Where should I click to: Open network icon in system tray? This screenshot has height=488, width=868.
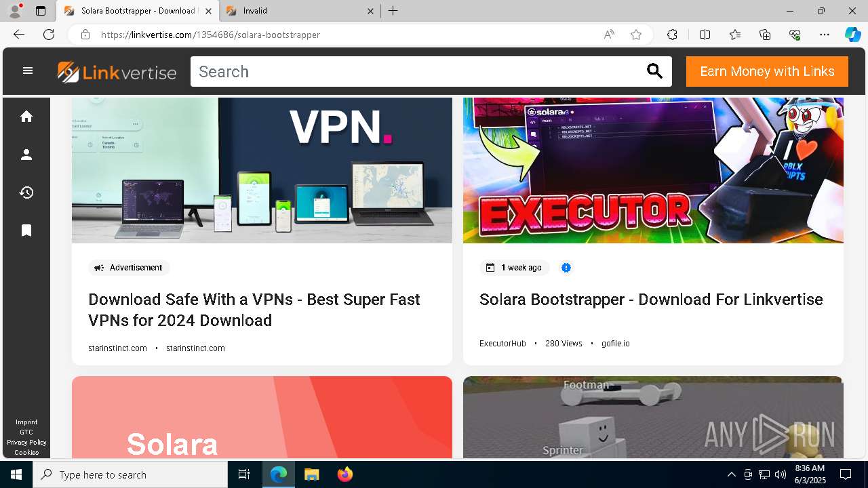(764, 474)
